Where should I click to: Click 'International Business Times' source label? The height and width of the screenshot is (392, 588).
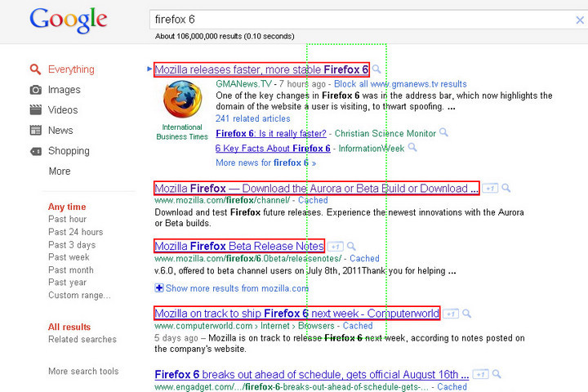tap(182, 132)
